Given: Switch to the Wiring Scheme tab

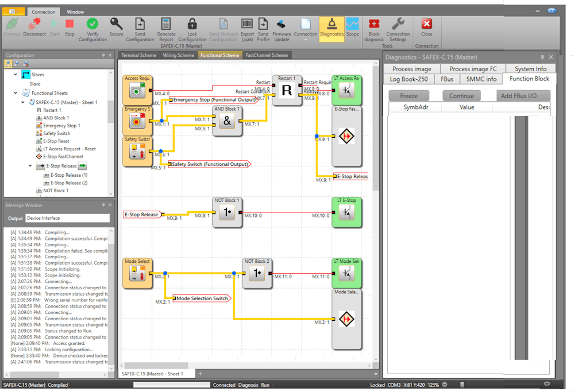Looking at the screenshot, I should pos(178,56).
